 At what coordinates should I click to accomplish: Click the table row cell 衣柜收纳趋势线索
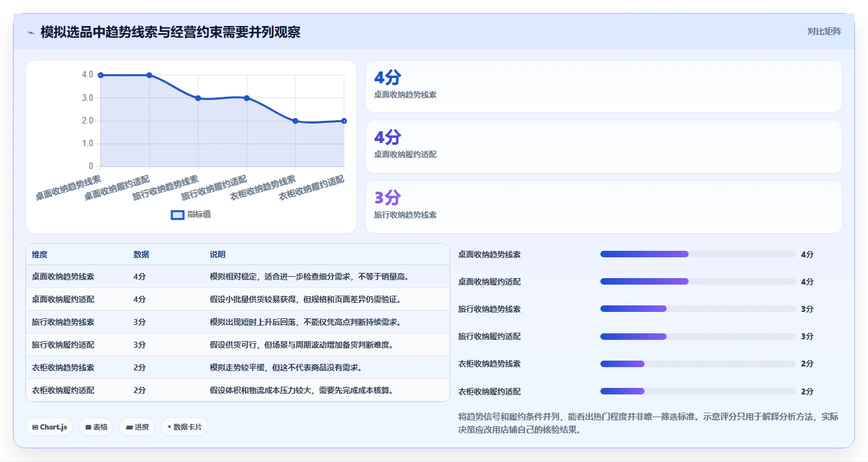point(63,368)
